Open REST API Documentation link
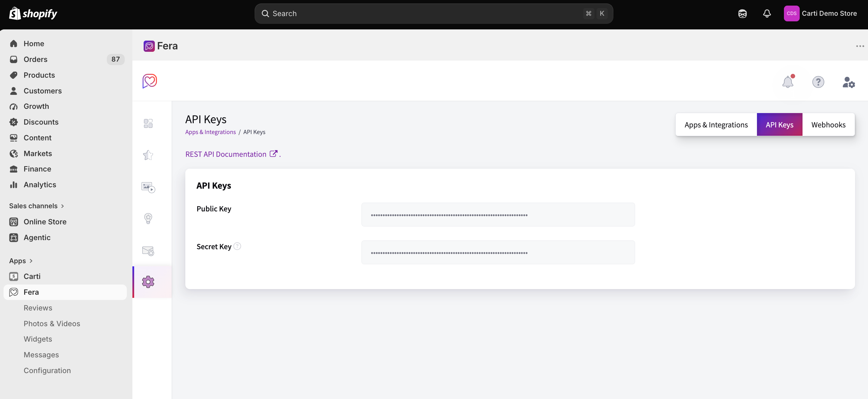868x399 pixels. (x=226, y=154)
